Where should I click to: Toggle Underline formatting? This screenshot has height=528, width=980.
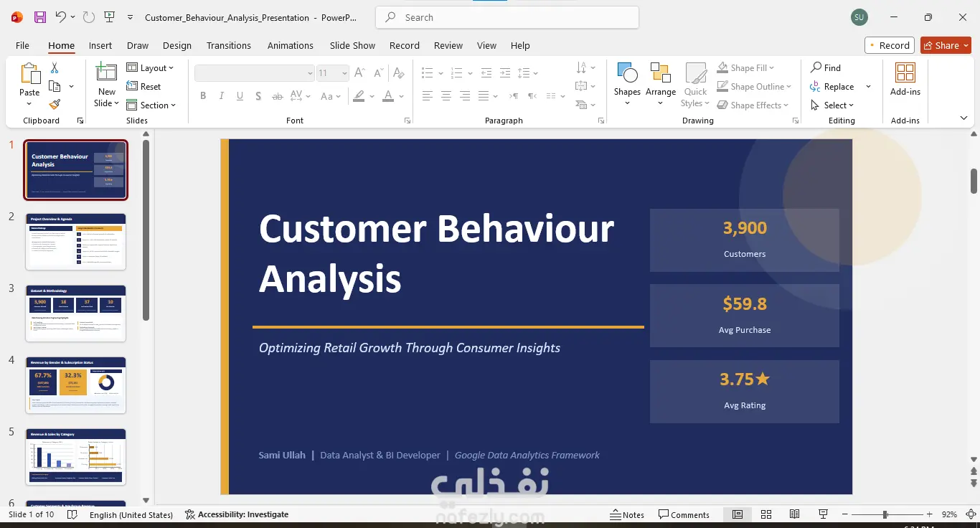[x=240, y=96]
